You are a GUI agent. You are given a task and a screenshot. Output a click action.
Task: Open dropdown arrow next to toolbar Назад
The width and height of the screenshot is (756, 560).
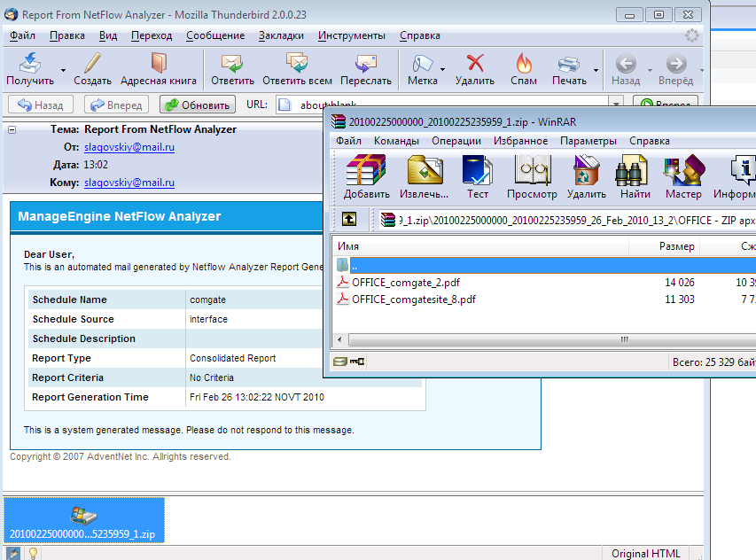[x=650, y=70]
